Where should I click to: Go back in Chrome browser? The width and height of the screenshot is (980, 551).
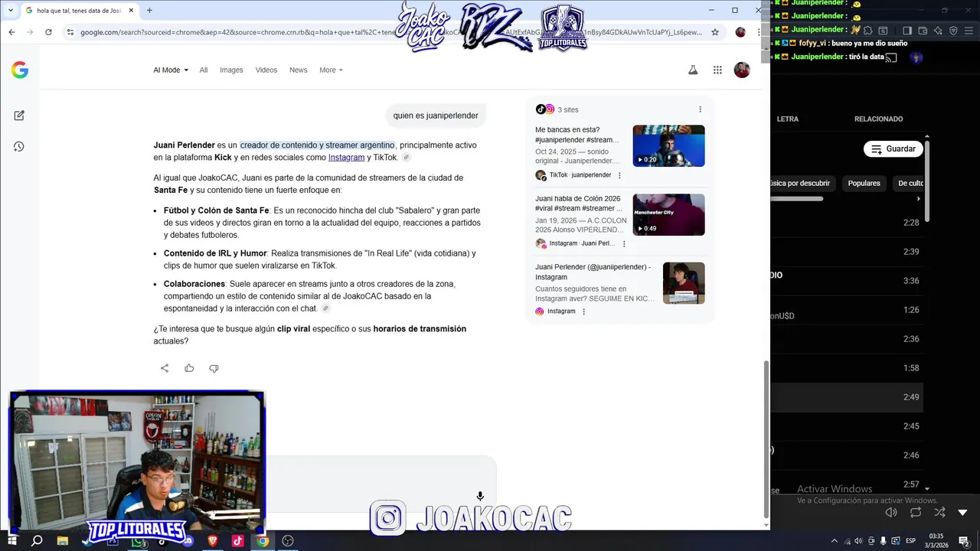pyautogui.click(x=11, y=32)
